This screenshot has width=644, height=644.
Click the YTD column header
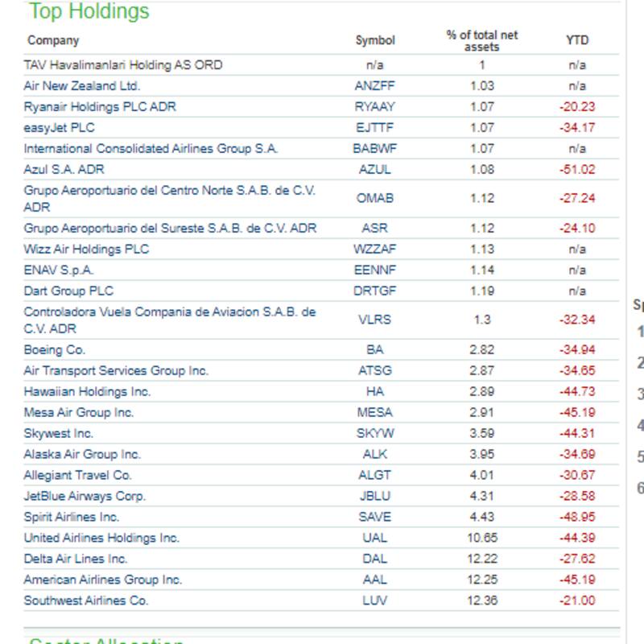point(577,40)
